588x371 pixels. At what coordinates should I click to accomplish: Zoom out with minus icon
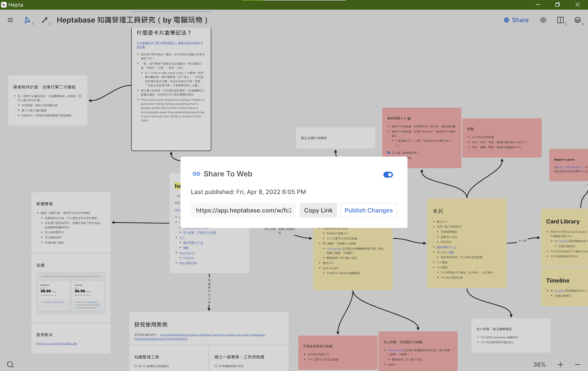578,364
